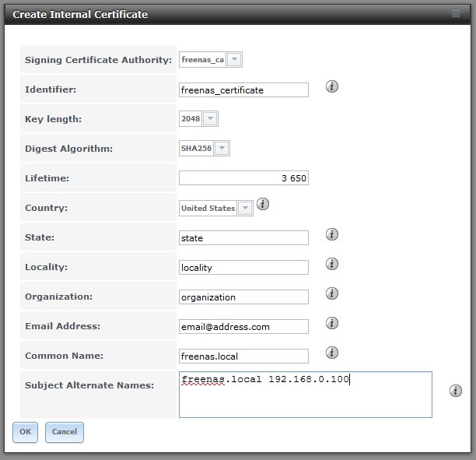Click the info icon beside Identifier field
Viewport: 476px width, 460px height.
[332, 86]
